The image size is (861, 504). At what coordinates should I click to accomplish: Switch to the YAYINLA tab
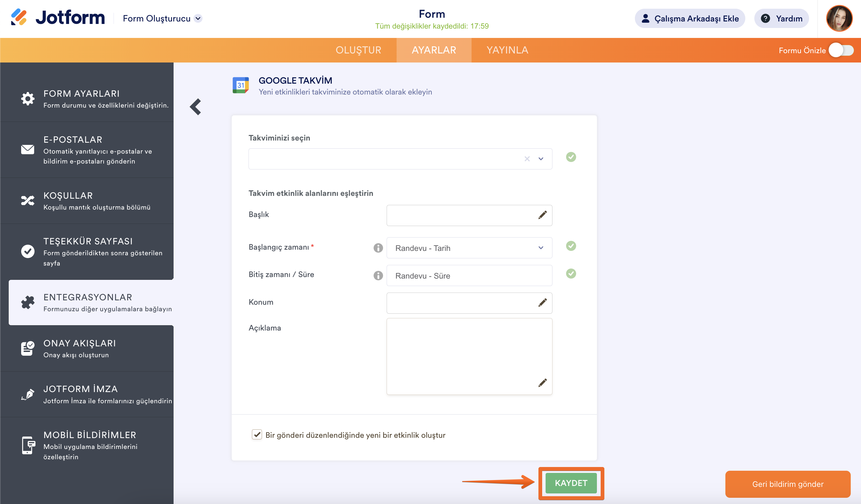click(x=507, y=50)
